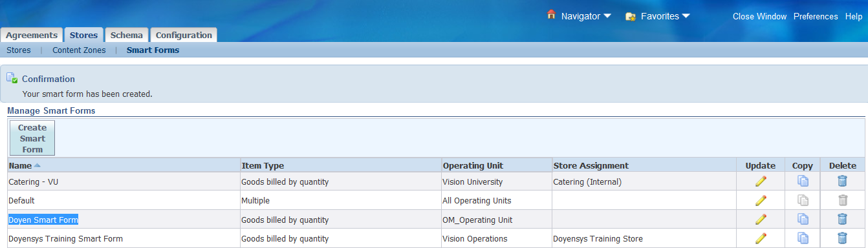The width and height of the screenshot is (868, 248).
Task: Copy the Catering - VU smart form
Action: coord(803,181)
